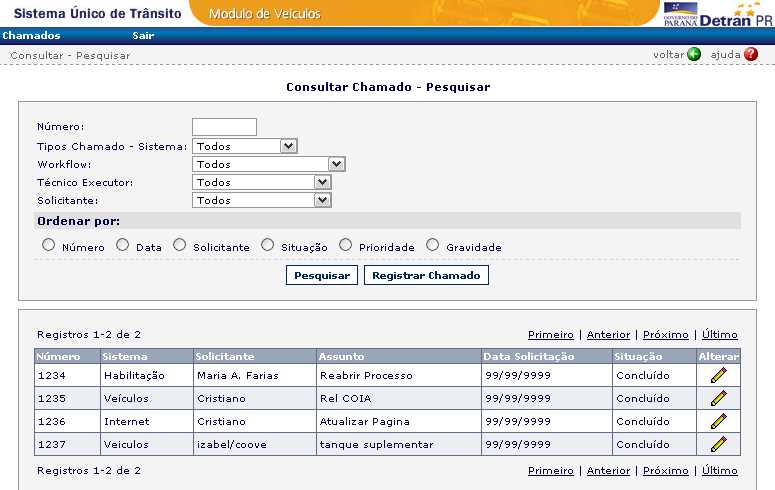Click the red ajuda help icon
The width and height of the screenshot is (775, 490).
[x=751, y=55]
